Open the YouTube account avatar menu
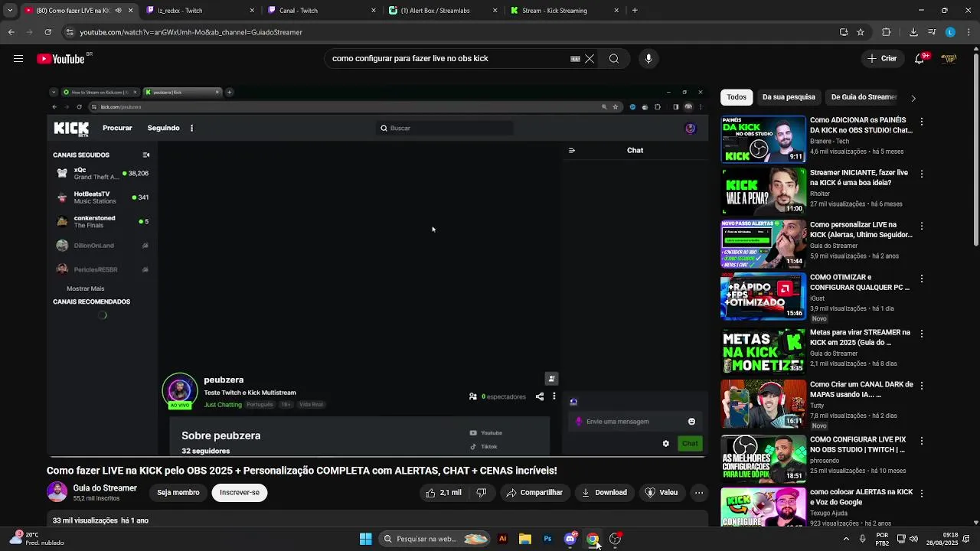The height and width of the screenshot is (551, 980). pyautogui.click(x=949, y=59)
